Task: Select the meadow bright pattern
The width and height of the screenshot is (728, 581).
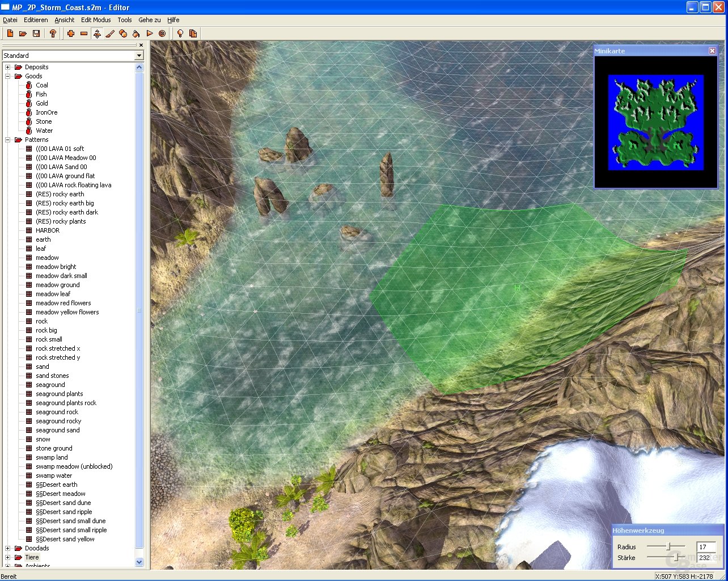Action: coord(56,267)
